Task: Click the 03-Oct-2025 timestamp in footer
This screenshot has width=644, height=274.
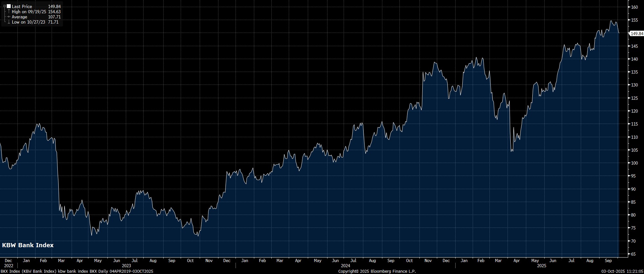Action: click(622, 271)
